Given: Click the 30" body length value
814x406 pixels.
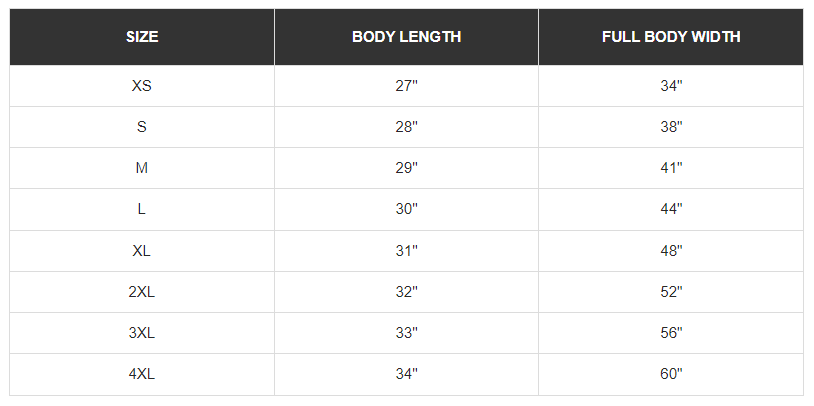Looking at the screenshot, I should pos(406,209).
